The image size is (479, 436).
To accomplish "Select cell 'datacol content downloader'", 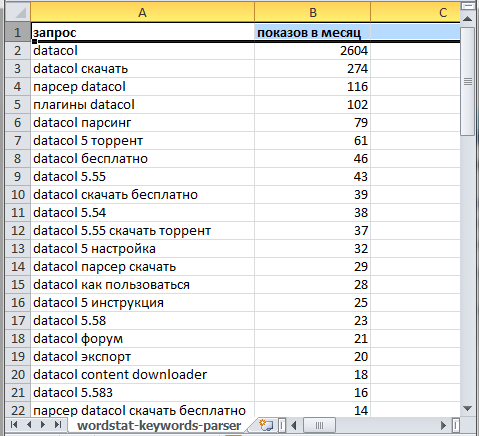I will click(142, 375).
